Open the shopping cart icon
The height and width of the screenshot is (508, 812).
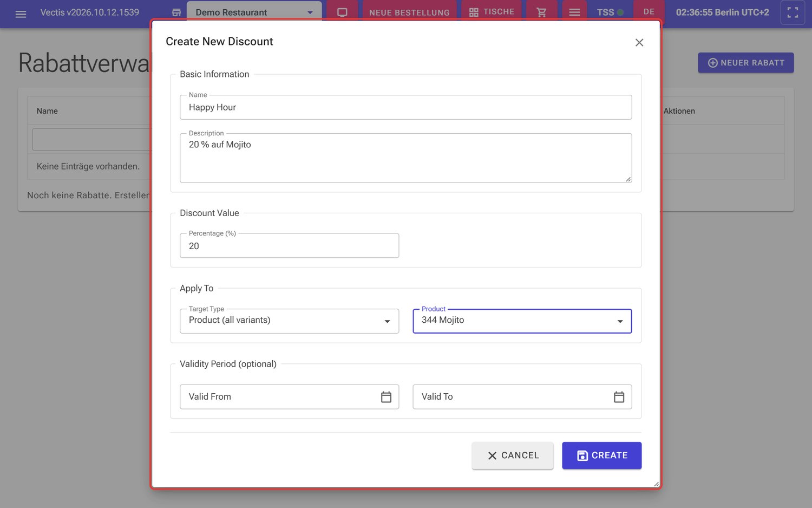pos(541,12)
